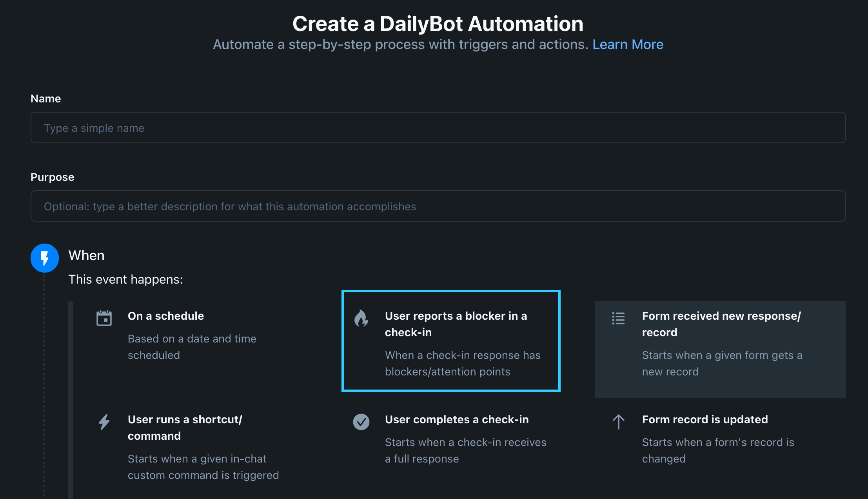The width and height of the screenshot is (868, 499).
Task: Focus the Name input field
Action: point(438,128)
